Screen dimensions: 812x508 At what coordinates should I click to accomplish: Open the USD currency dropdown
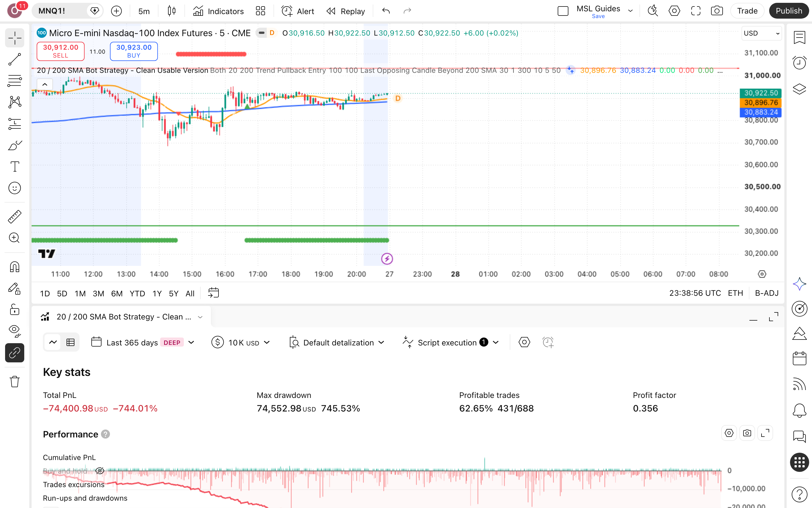click(761, 33)
